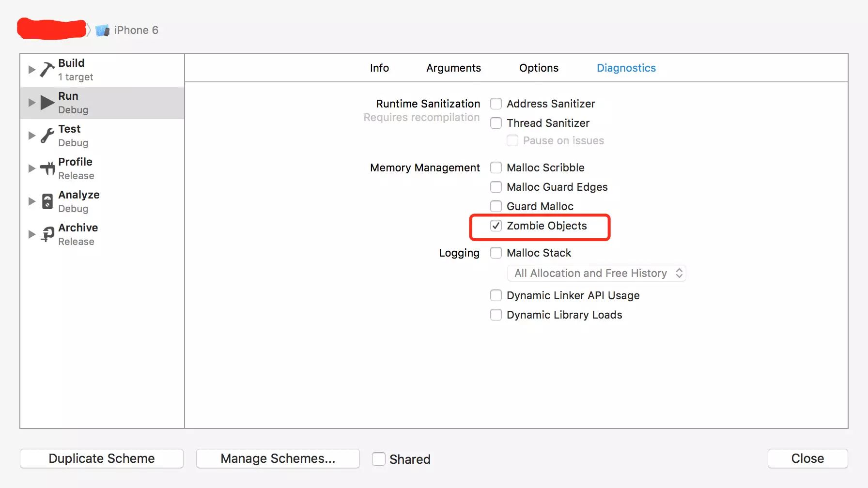Enable Address Sanitizer
Image resolution: width=868 pixels, height=488 pixels.
click(496, 104)
